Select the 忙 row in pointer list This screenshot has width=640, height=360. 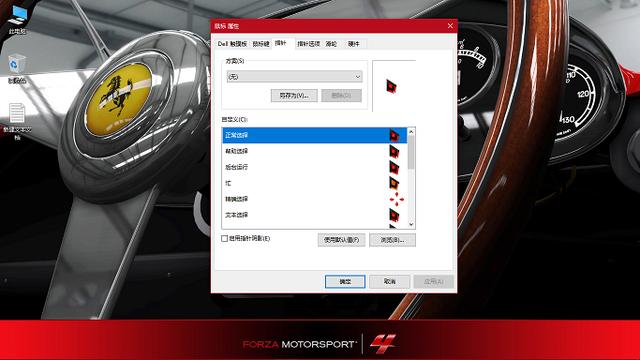pyautogui.click(x=314, y=183)
